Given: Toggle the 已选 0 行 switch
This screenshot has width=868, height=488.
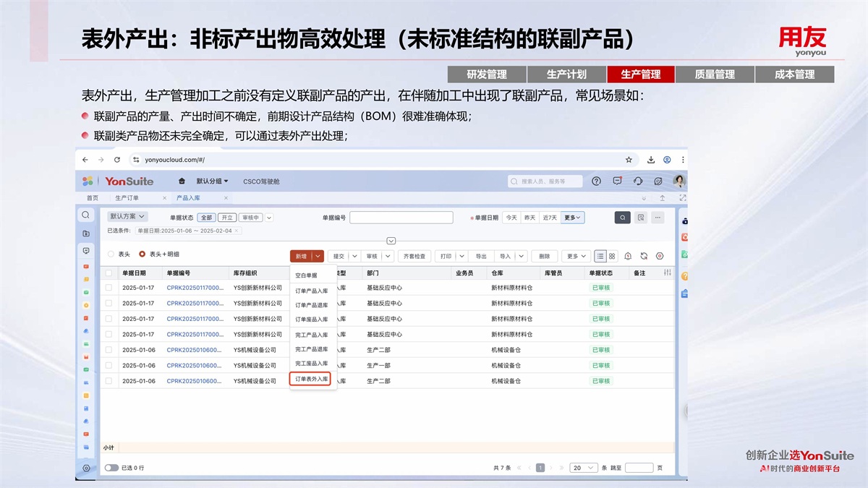Looking at the screenshot, I should click(x=111, y=468).
